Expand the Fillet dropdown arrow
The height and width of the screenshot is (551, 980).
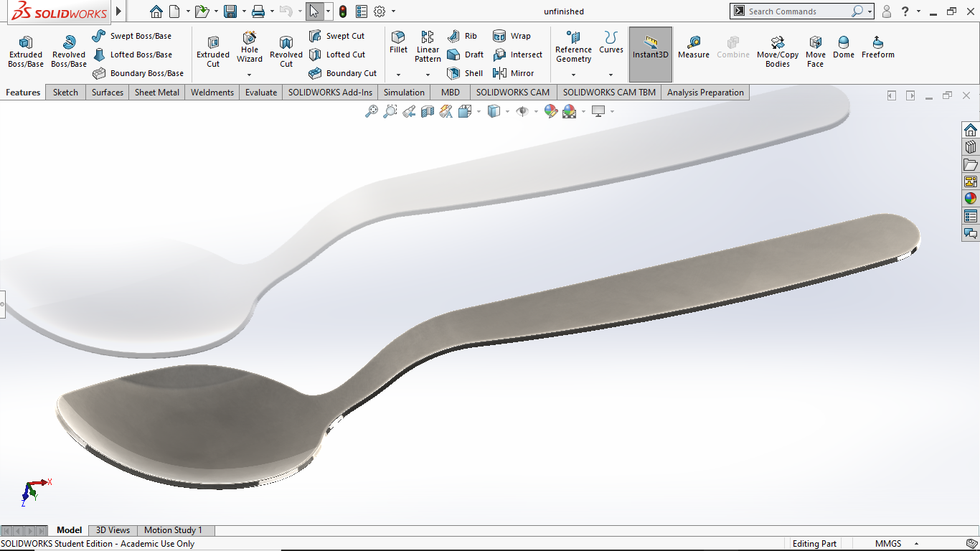pos(398,75)
